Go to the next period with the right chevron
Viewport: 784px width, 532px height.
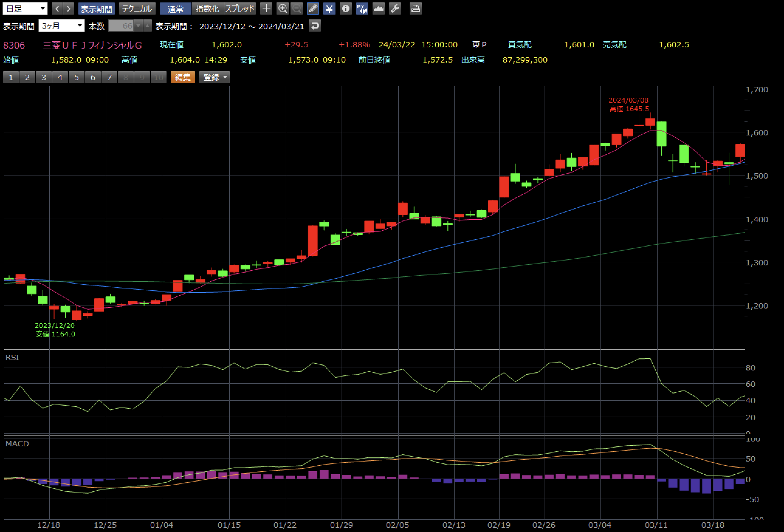point(68,9)
